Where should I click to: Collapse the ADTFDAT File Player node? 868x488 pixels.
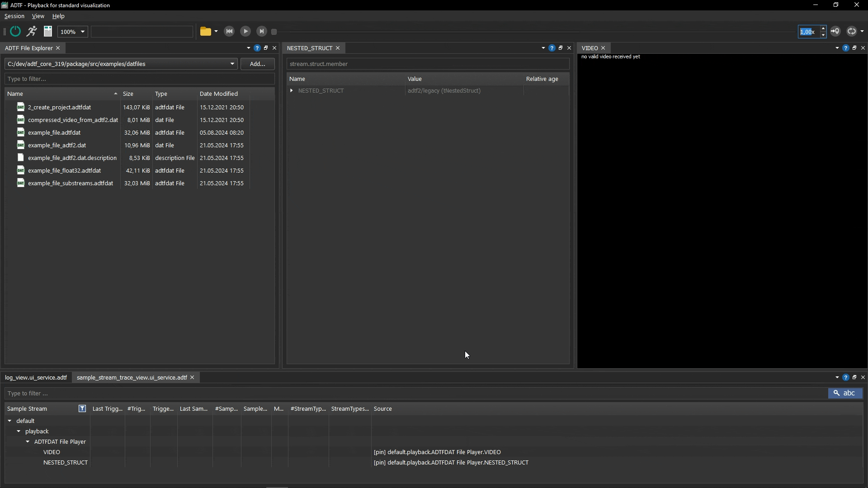point(28,441)
